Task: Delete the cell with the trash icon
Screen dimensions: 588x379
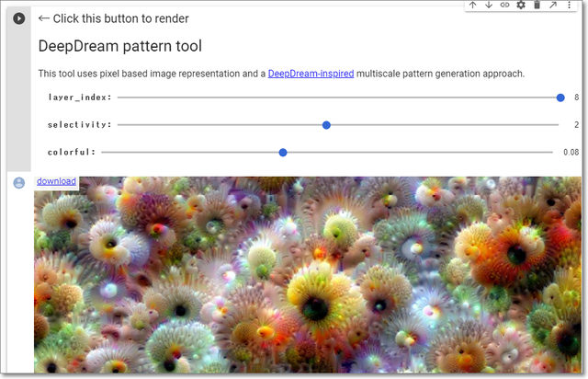Action: pyautogui.click(x=537, y=6)
